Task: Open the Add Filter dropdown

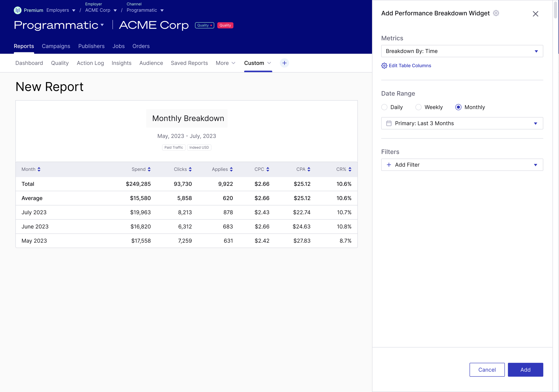Action: 462,165
